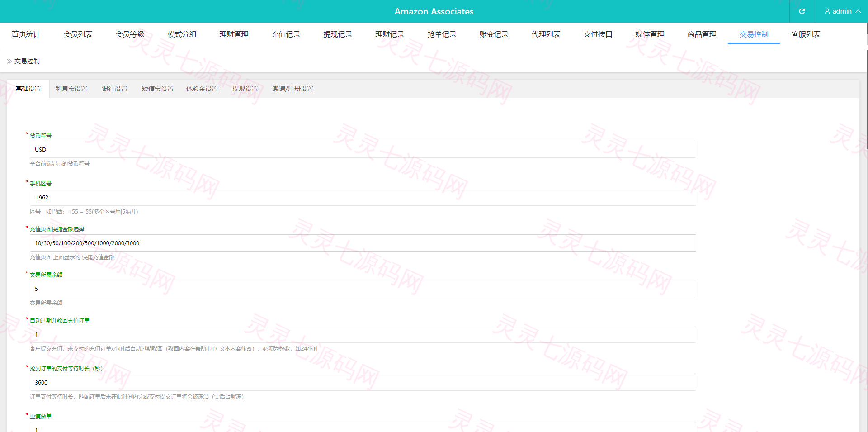Click the 重复做单 input field
Viewport: 868px width, 432px height.
[363, 427]
